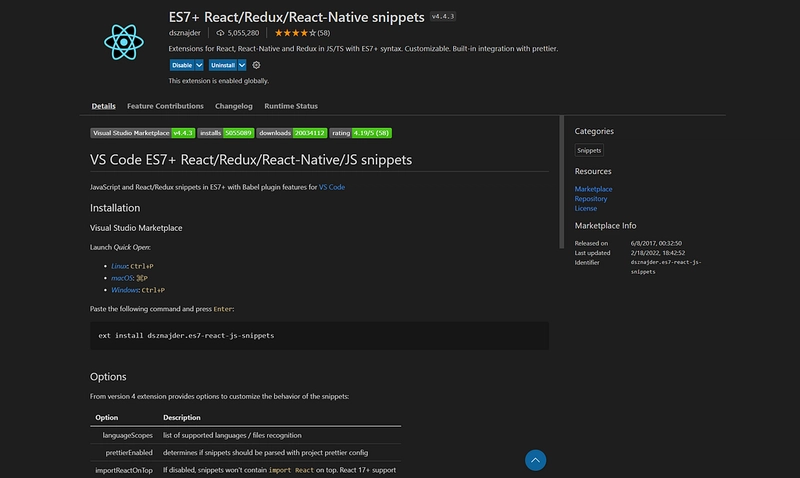The image size is (800, 478).
Task: Click the rating 4.19/5 badge
Action: click(x=361, y=133)
